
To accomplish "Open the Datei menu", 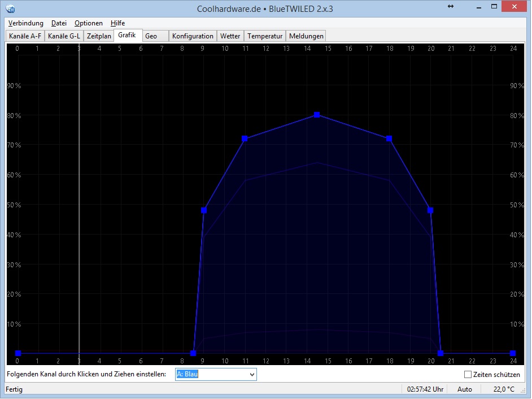I will coord(59,23).
